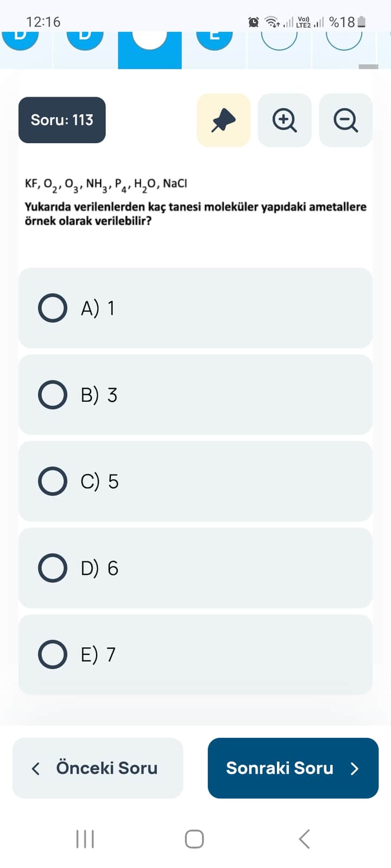Pin this question with the pushpin icon

(223, 120)
